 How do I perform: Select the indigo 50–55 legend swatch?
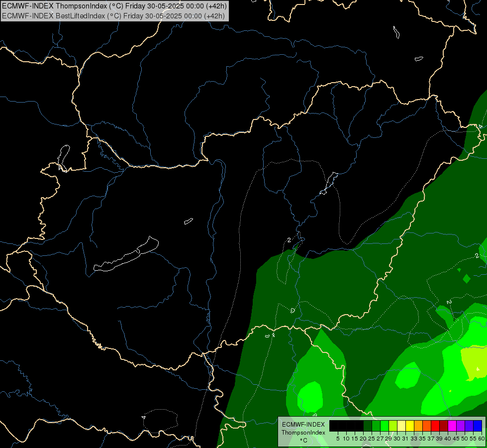[x=469, y=426]
